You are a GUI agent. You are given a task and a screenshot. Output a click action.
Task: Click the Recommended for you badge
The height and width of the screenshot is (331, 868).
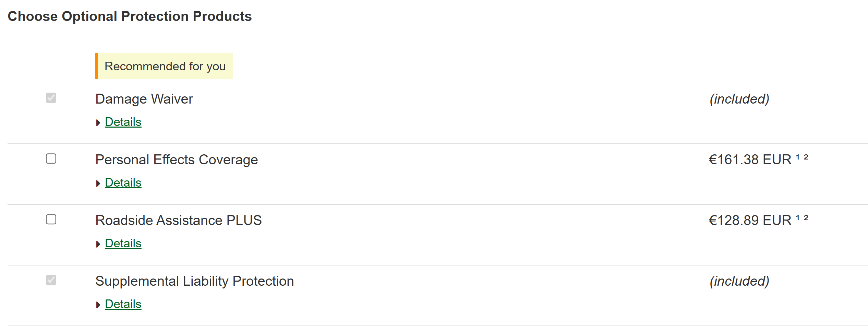tap(165, 66)
